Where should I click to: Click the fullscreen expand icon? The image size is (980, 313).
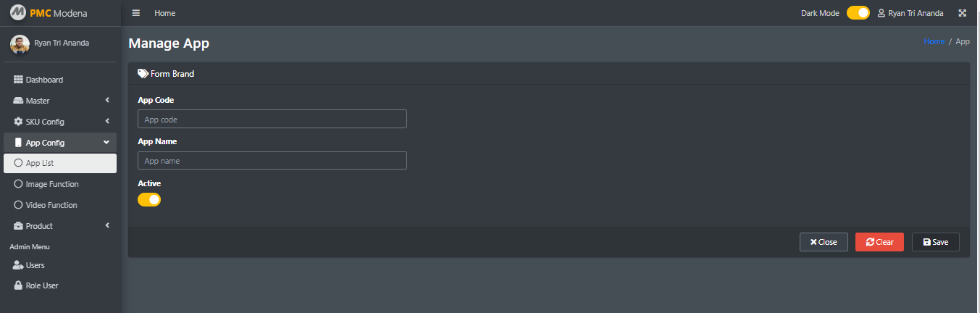pos(963,13)
